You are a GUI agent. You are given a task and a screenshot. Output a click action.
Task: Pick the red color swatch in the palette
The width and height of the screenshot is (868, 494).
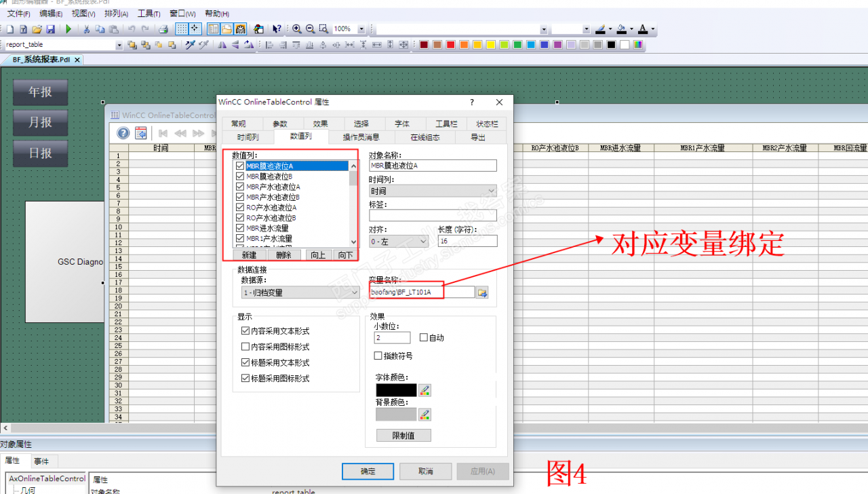coord(450,45)
